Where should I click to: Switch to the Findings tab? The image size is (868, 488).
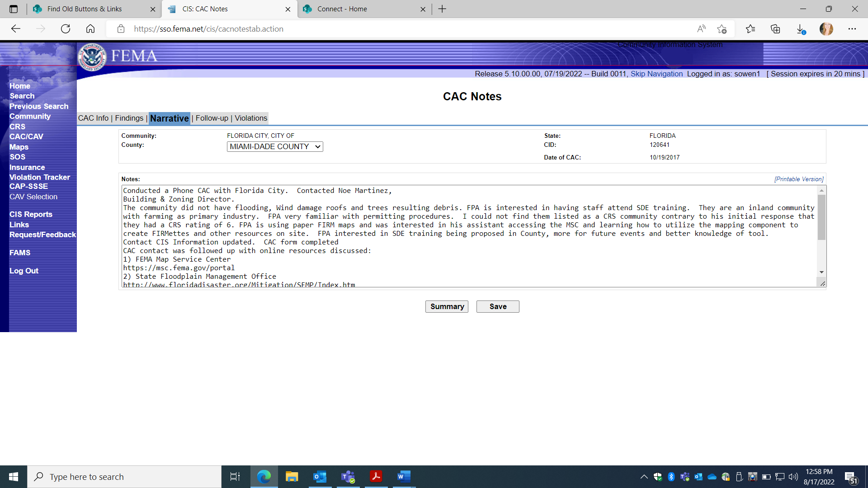pyautogui.click(x=129, y=118)
